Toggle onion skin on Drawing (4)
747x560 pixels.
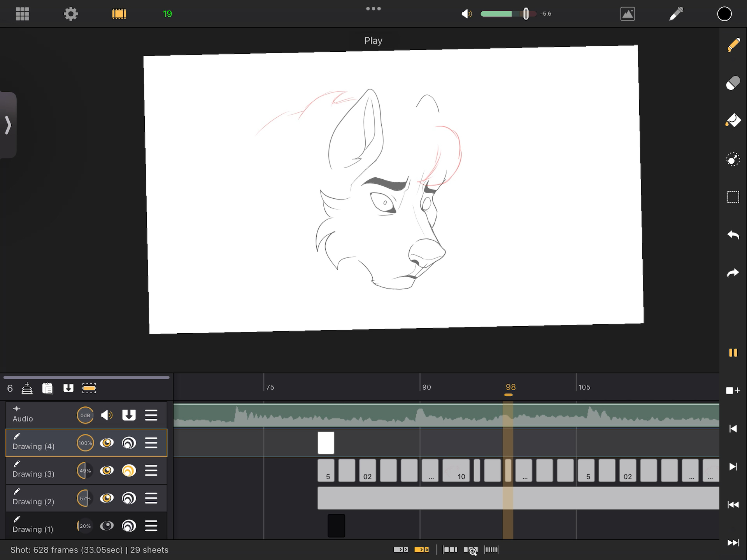pyautogui.click(x=129, y=443)
